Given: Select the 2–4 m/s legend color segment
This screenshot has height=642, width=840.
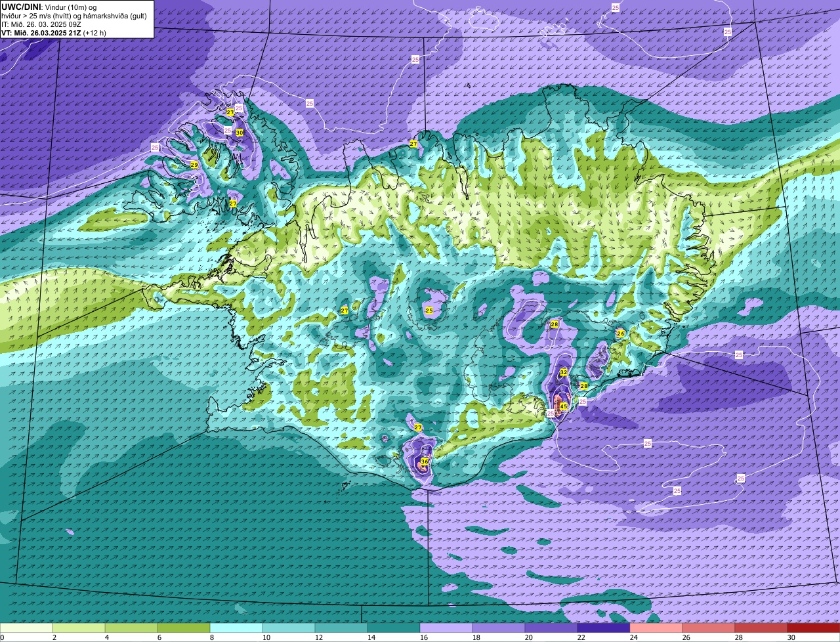Looking at the screenshot, I should 79,628.
